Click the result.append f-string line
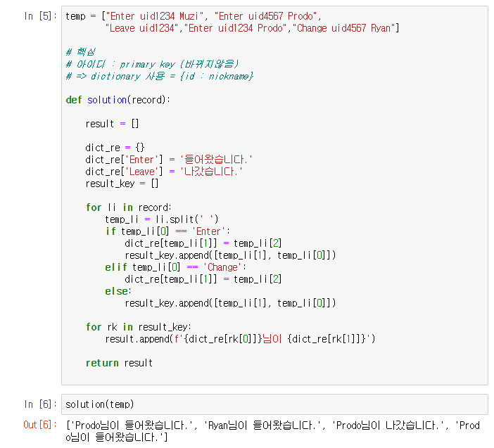The height and width of the screenshot is (448, 494). click(x=240, y=339)
